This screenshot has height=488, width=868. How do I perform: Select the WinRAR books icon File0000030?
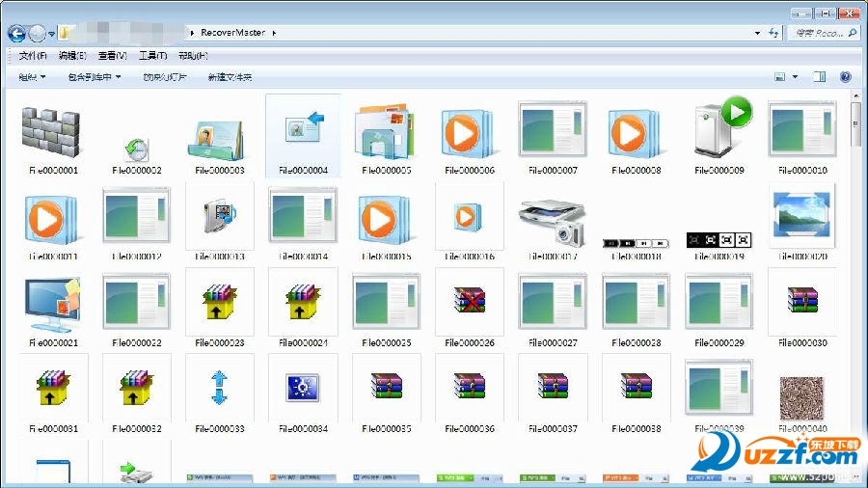coord(802,299)
